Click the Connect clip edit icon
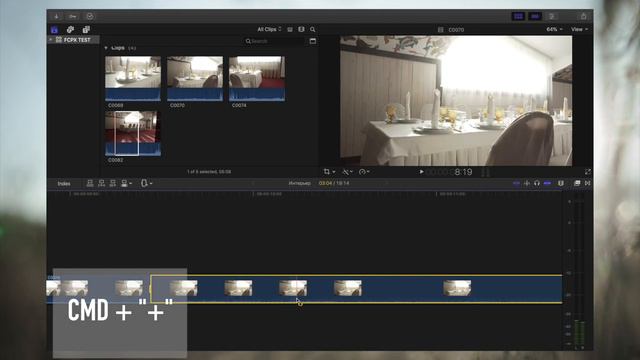 (90, 183)
